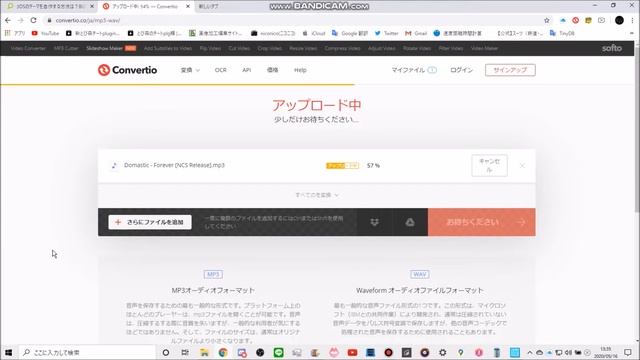Open Video Converter in top toolbar
640x360 pixels.
tap(28, 48)
